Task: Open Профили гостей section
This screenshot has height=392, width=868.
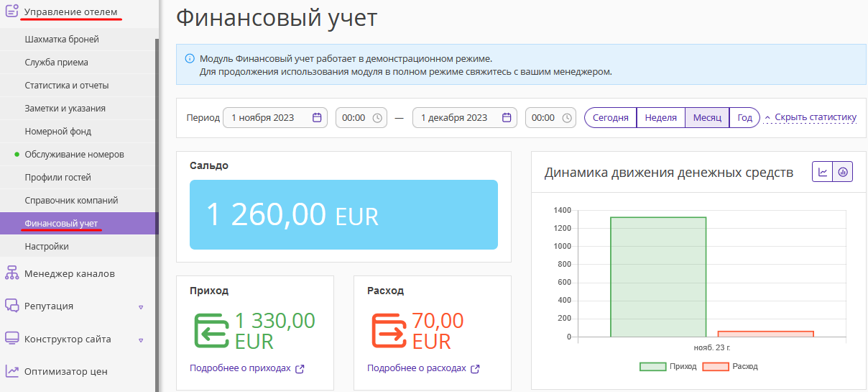Action: (78, 178)
